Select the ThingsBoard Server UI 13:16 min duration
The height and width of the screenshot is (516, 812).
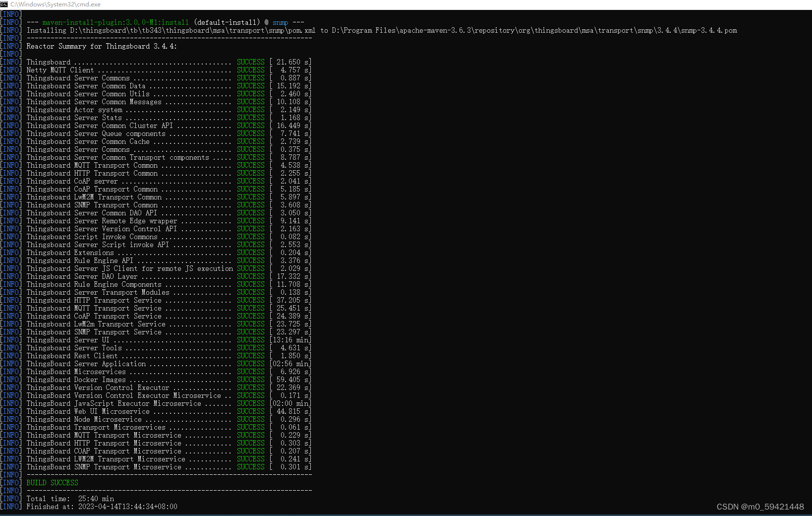(x=290, y=340)
